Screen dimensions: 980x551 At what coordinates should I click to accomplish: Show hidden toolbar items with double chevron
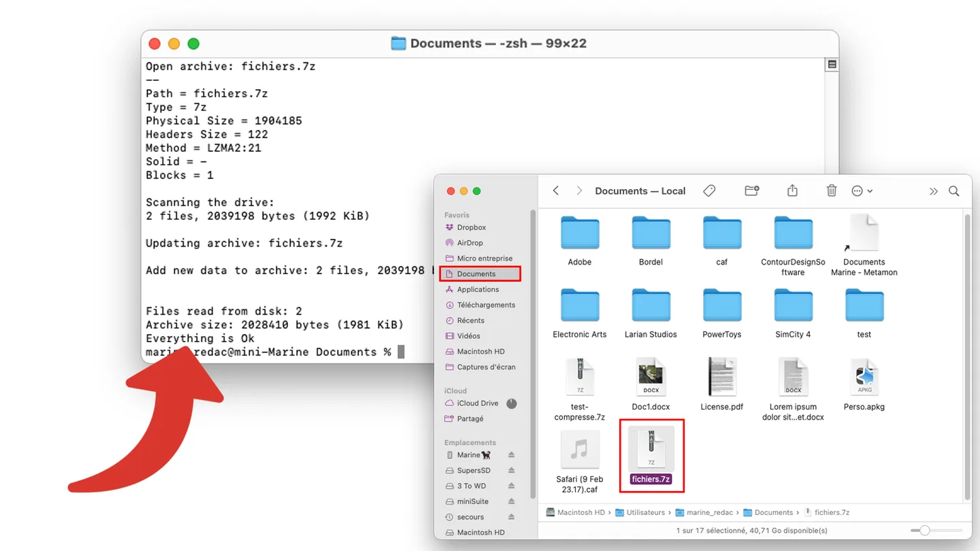(934, 191)
